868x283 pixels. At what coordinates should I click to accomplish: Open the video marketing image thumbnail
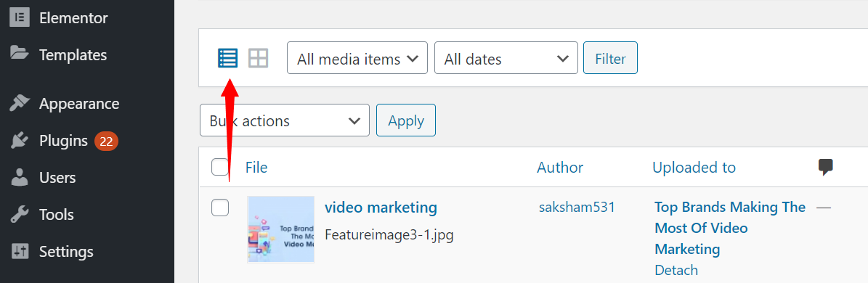click(280, 229)
